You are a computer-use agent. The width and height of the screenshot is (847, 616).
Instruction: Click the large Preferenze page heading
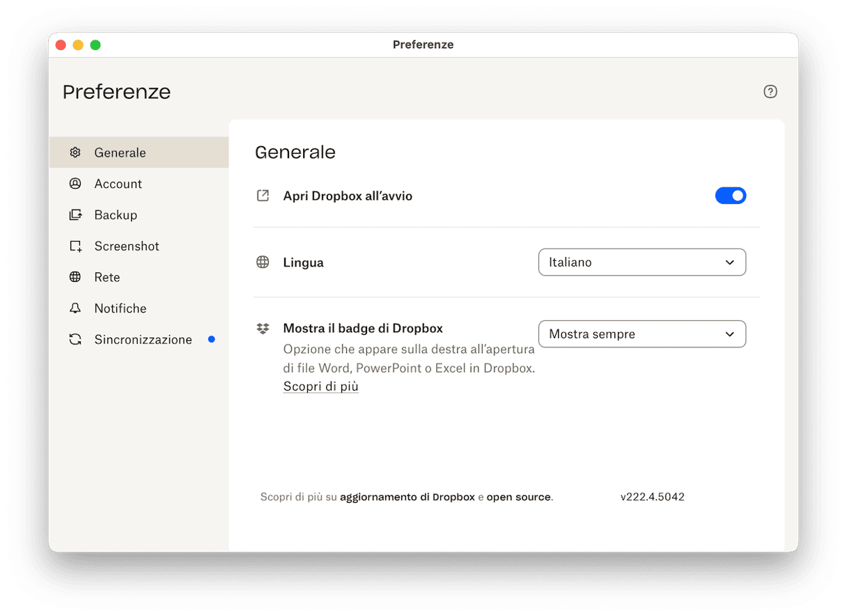[117, 92]
